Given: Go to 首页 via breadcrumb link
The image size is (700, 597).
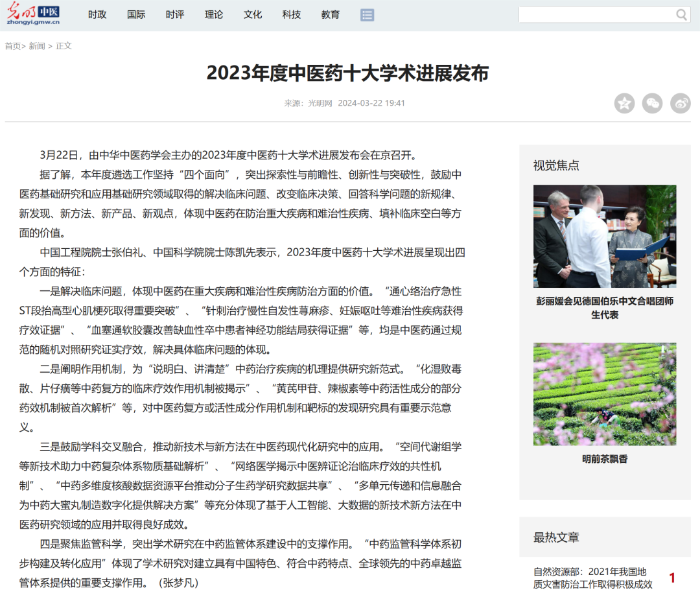Looking at the screenshot, I should click(12, 46).
